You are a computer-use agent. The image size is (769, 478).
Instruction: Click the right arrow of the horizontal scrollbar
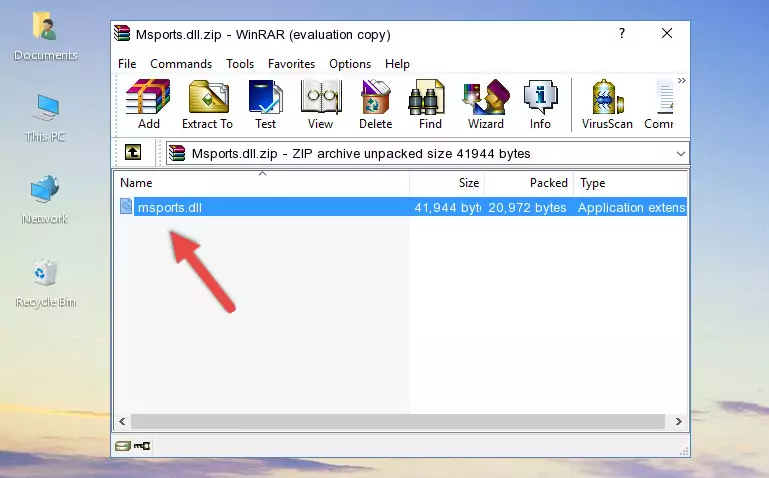coord(679,422)
